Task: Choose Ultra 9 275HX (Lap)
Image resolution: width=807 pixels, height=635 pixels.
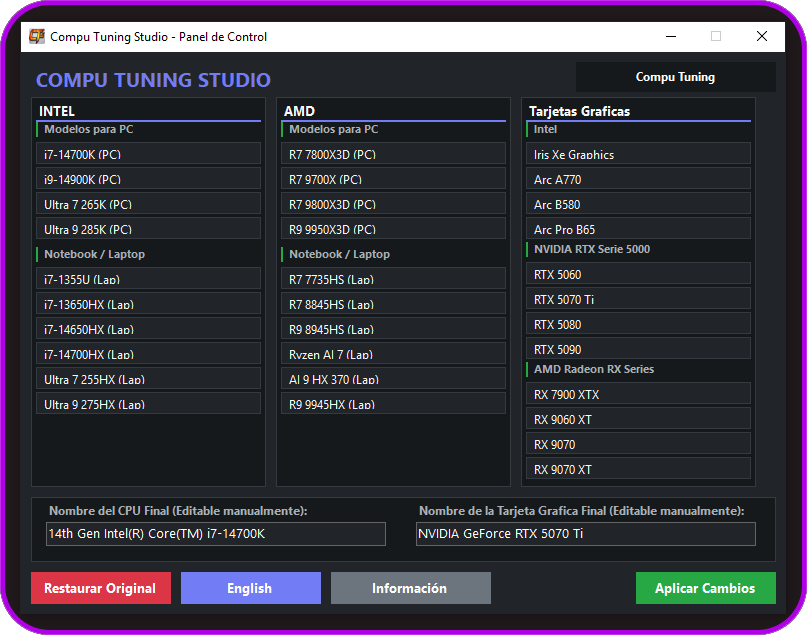Action: (x=148, y=403)
